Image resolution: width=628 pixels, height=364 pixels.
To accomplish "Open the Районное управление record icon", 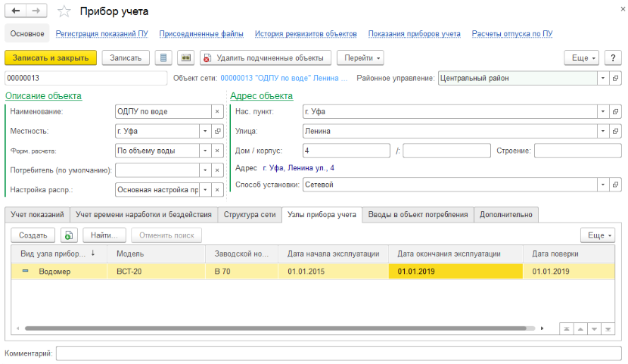I will [616, 78].
